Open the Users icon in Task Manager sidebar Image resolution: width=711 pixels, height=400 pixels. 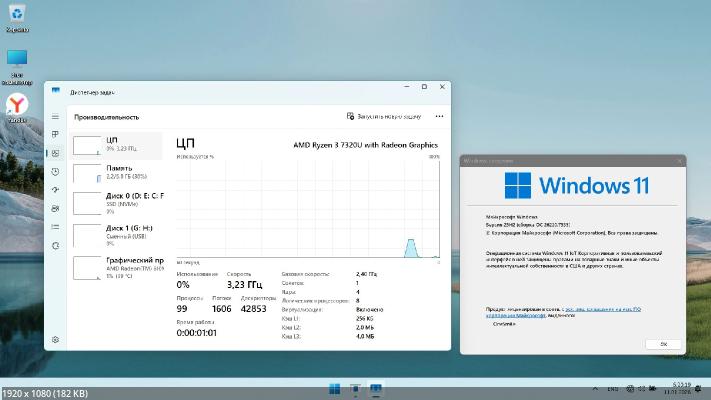click(56, 208)
